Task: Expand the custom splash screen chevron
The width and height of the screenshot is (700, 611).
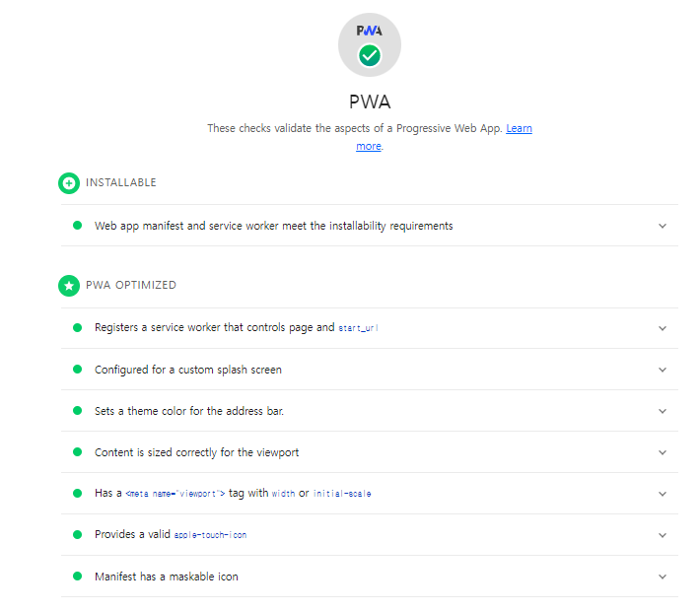Action: [663, 370]
